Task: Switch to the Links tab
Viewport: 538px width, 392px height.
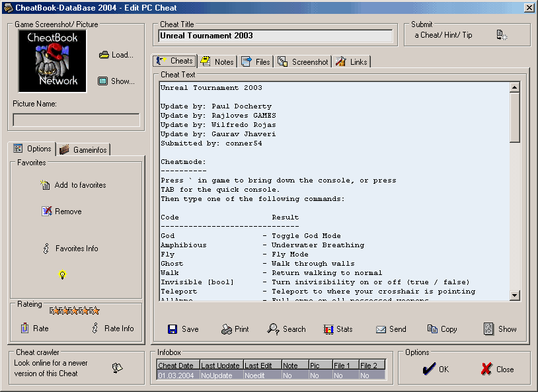Action: (352, 61)
